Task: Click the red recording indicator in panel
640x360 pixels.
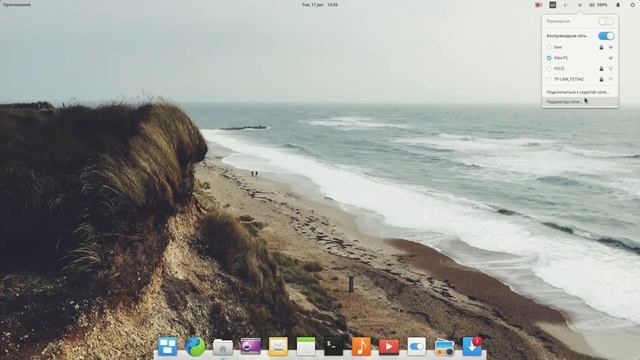Action: coord(539,5)
